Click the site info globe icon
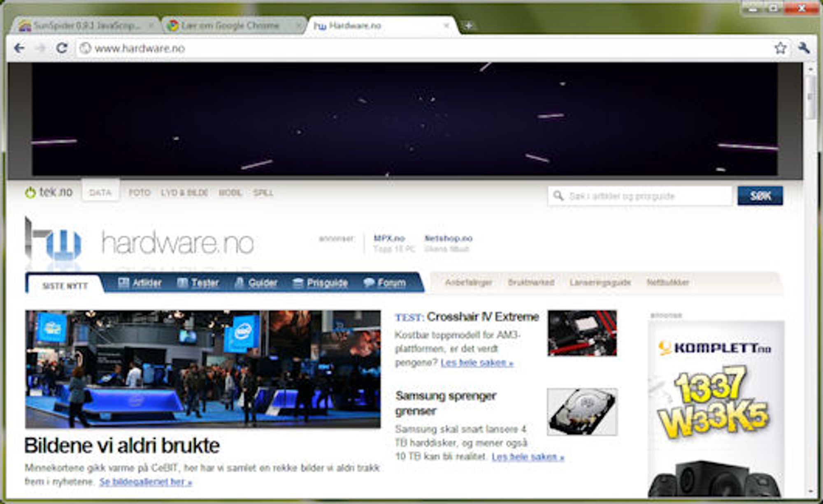The width and height of the screenshot is (823, 504). (x=85, y=48)
